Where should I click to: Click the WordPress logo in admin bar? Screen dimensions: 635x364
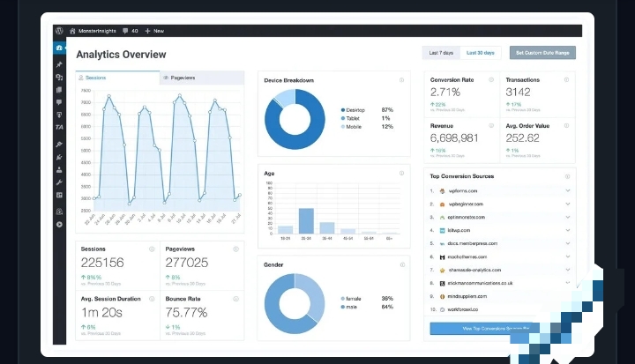59,31
